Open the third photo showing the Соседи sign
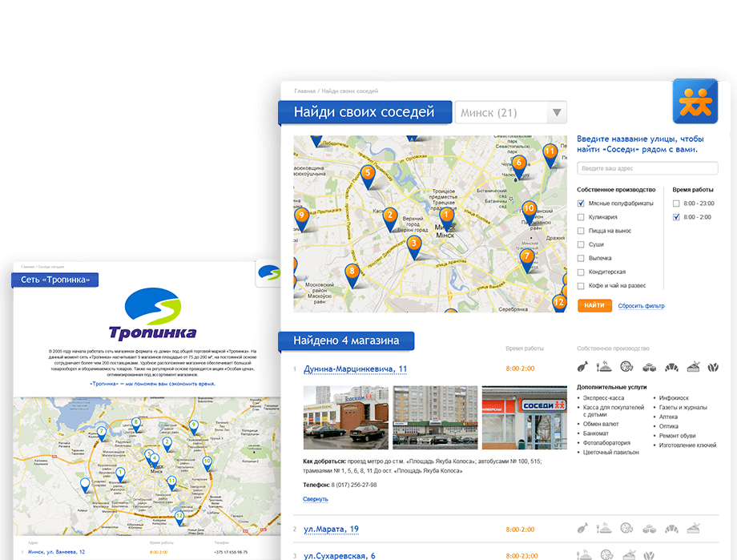Image resolution: width=737 pixels, height=560 pixels. pos(525,417)
